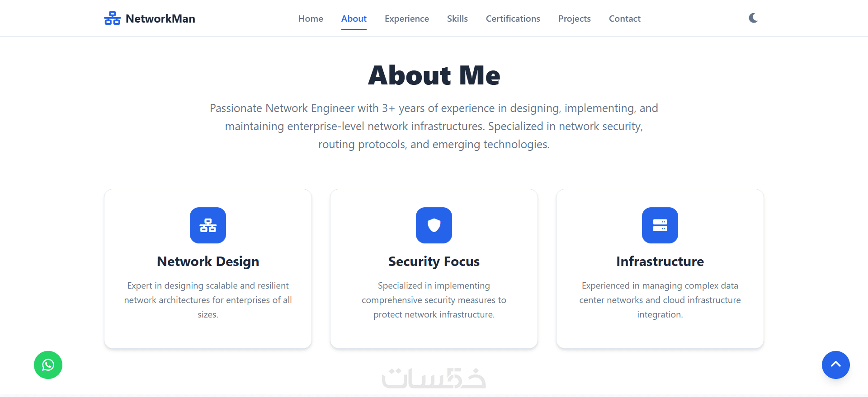Image resolution: width=868 pixels, height=397 pixels.
Task: Click the NetworkMan logo icon
Action: pos(112,19)
